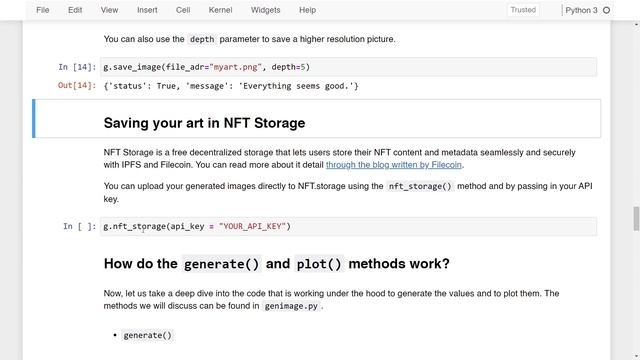
Task: Click the inline 'depth' code word
Action: click(202, 39)
